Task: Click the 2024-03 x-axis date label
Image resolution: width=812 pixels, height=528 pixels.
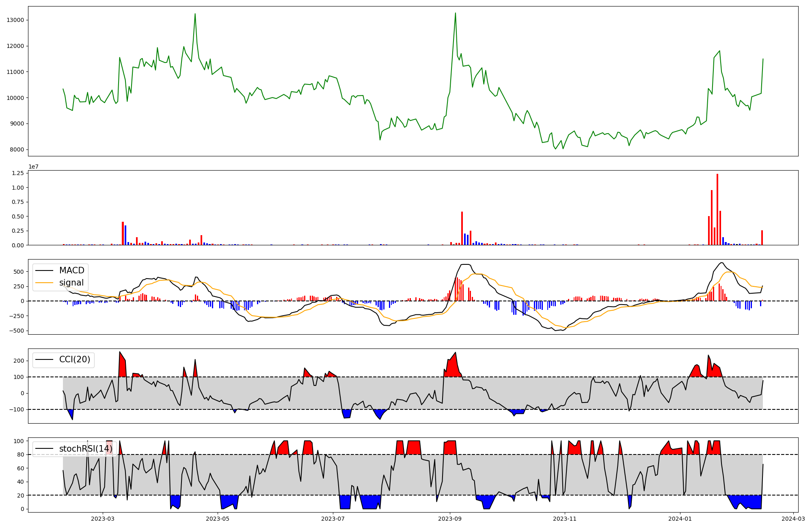Action: tap(793, 519)
